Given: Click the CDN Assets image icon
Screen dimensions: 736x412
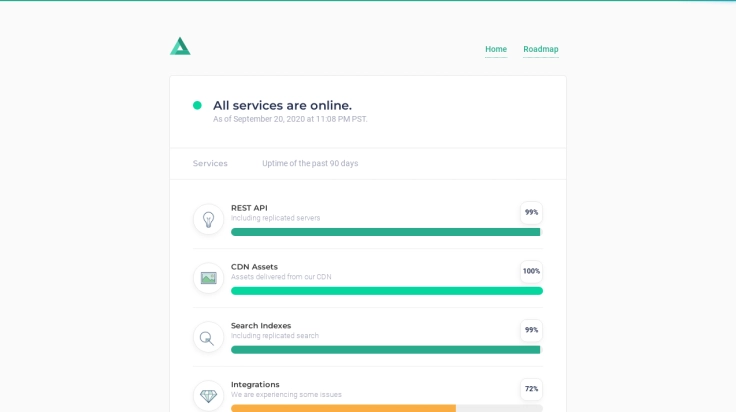Looking at the screenshot, I should pos(208,278).
